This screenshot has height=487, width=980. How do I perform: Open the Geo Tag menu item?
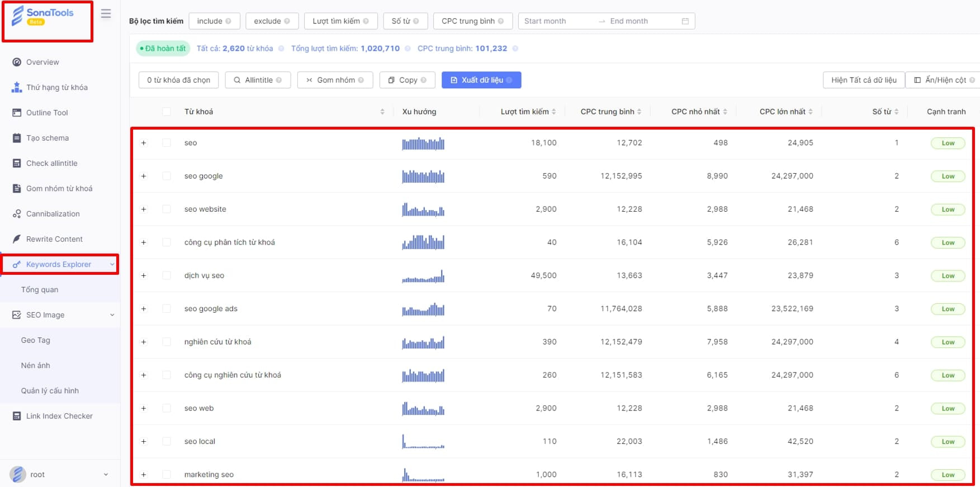[x=36, y=340]
